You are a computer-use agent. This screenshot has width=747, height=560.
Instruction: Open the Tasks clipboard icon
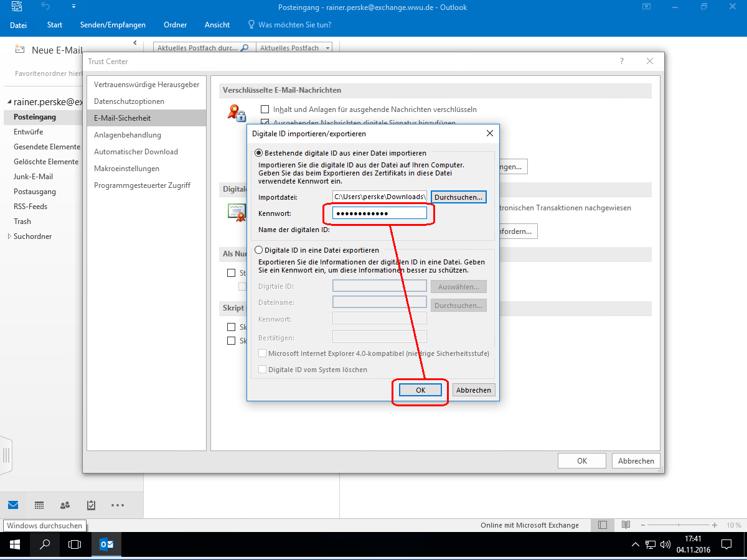pos(91,505)
